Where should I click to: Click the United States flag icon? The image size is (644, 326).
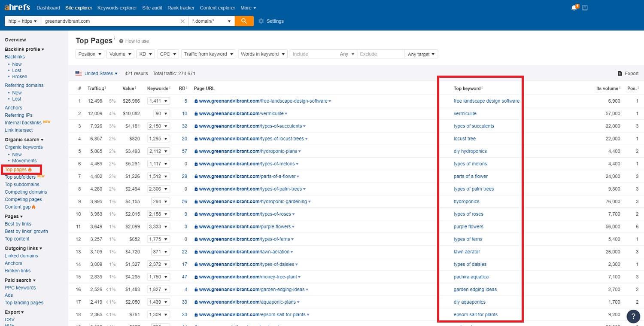[79, 73]
